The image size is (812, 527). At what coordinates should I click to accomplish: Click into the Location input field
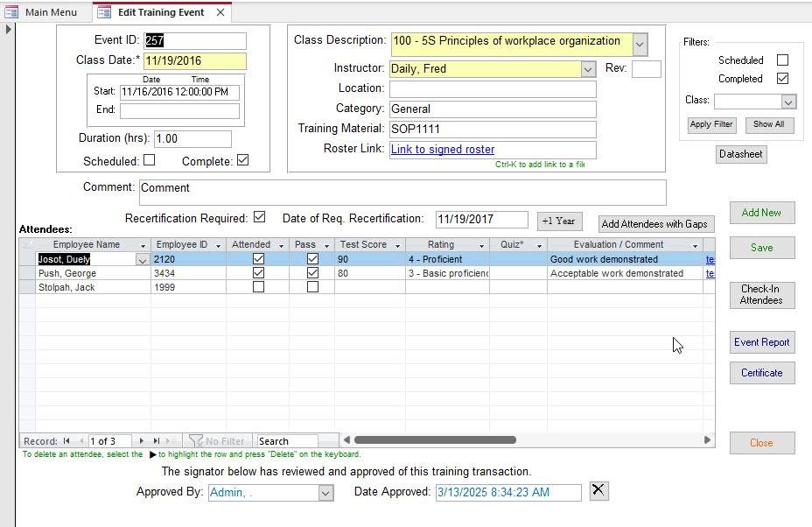tap(493, 88)
